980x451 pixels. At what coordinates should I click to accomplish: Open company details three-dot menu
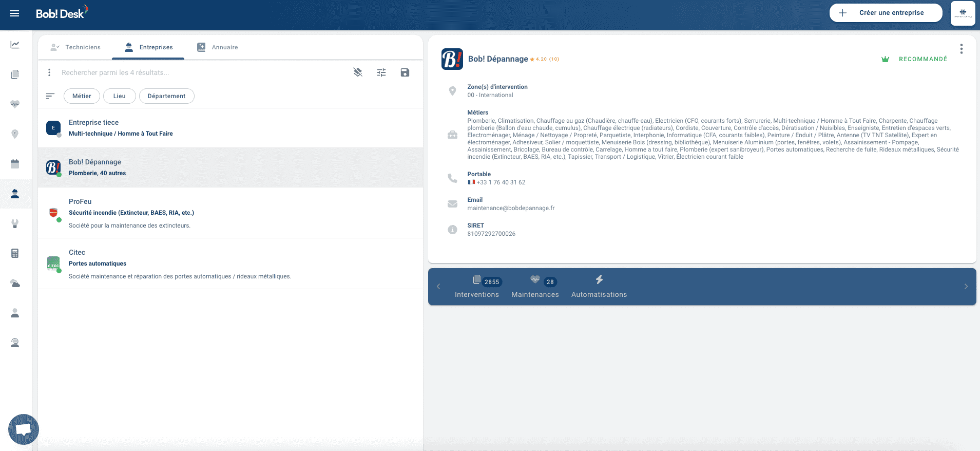coord(961,49)
